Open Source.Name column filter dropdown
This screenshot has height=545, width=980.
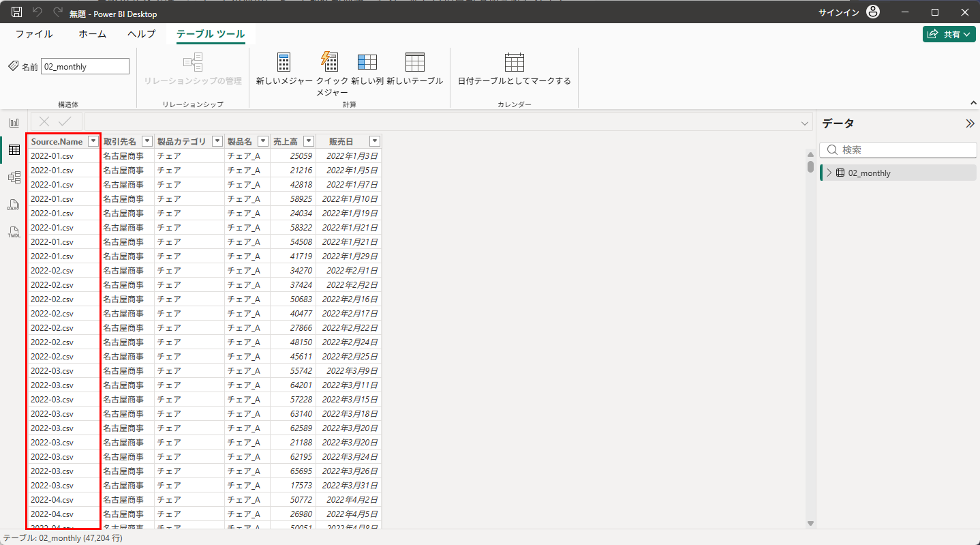[93, 141]
